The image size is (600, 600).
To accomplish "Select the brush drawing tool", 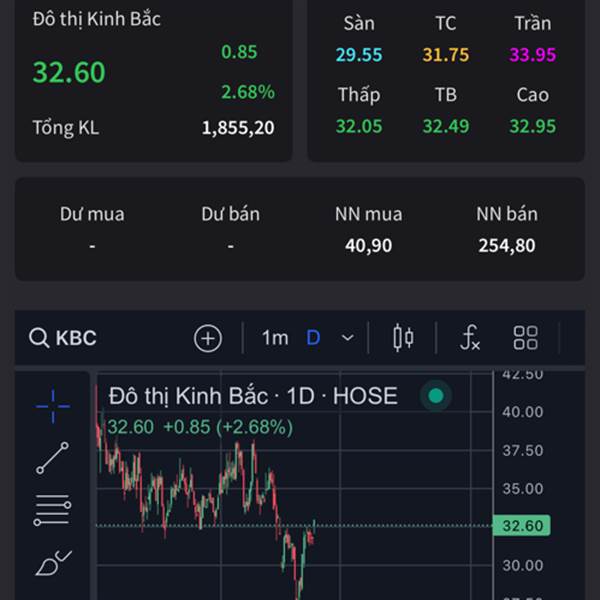I will click(x=53, y=563).
